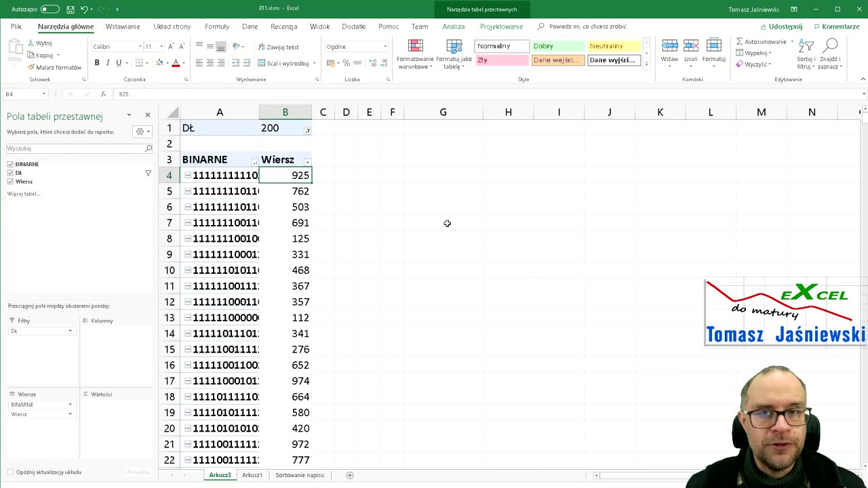This screenshot has width=868, height=488.
Task: Click the Malarz formatów button
Action: pos(54,68)
